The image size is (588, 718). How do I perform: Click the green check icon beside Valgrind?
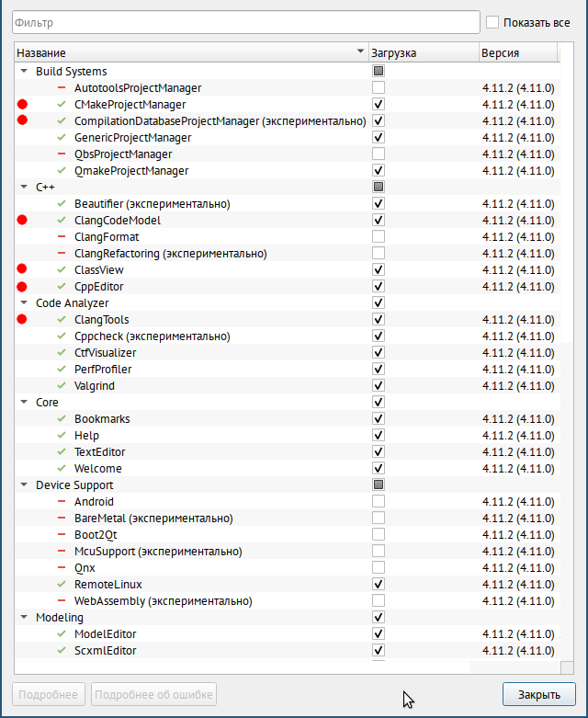pos(62,385)
